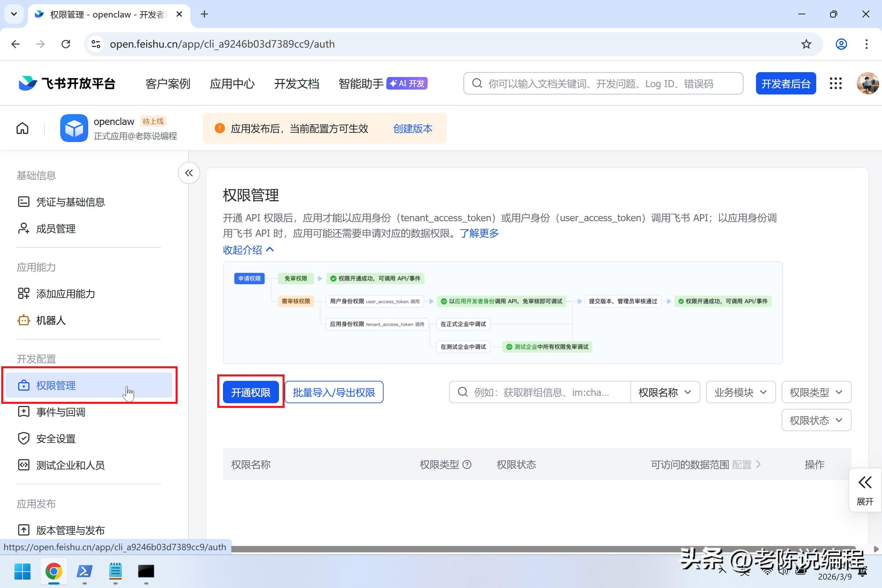Click the 创建版本 link
This screenshot has width=882, height=588.
pos(412,129)
